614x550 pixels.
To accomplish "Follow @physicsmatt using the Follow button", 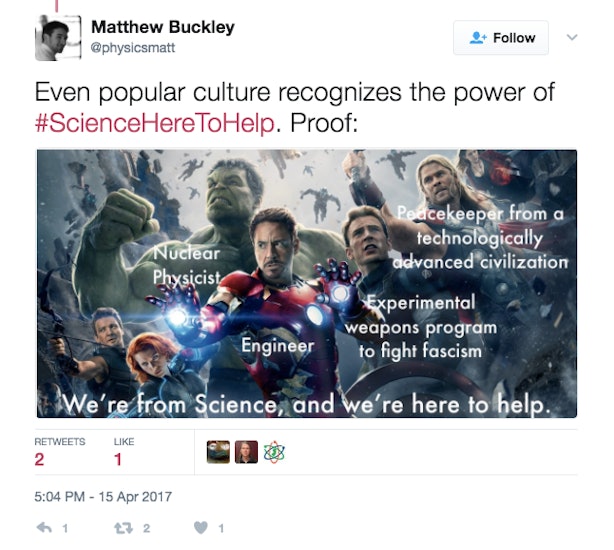I will [500, 38].
